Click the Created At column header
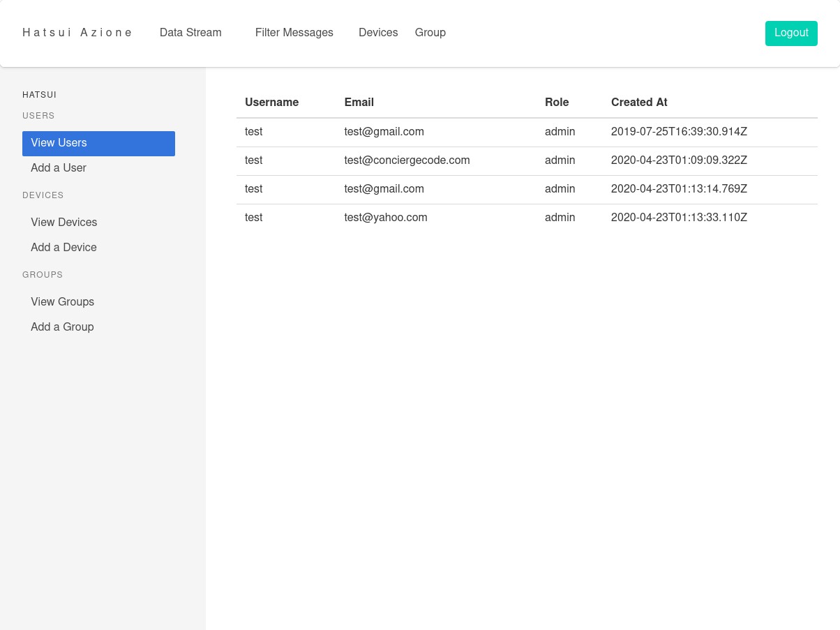The height and width of the screenshot is (630, 840). 638,103
